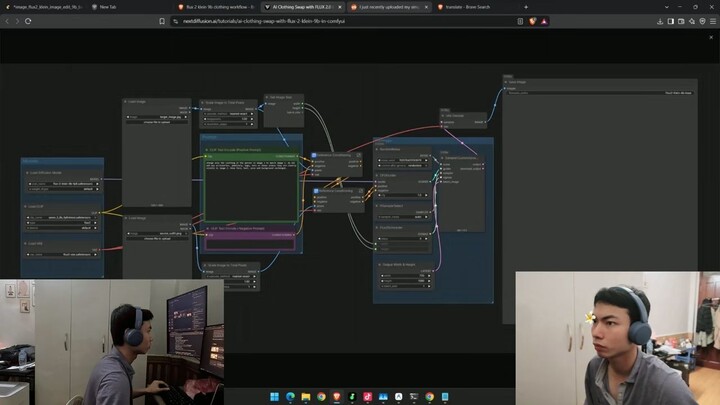Viewport: 720px width, 405px height.
Task: Expand the tab search dropdown arrow
Action: (x=666, y=7)
